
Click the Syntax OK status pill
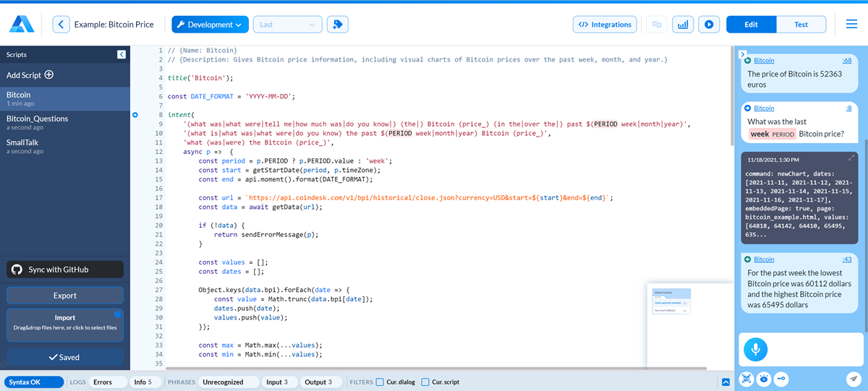coord(34,382)
